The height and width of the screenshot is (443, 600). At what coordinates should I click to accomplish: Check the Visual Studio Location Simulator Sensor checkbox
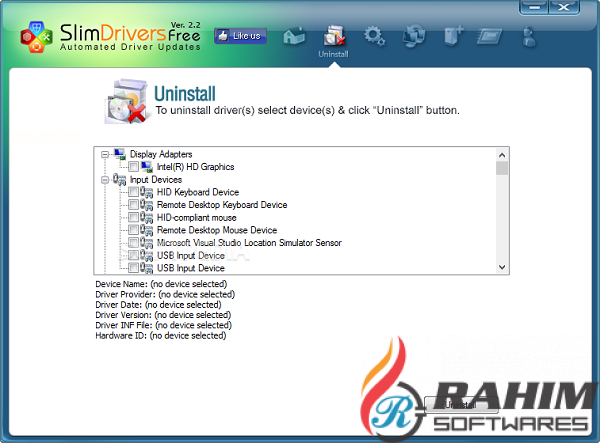(134, 243)
